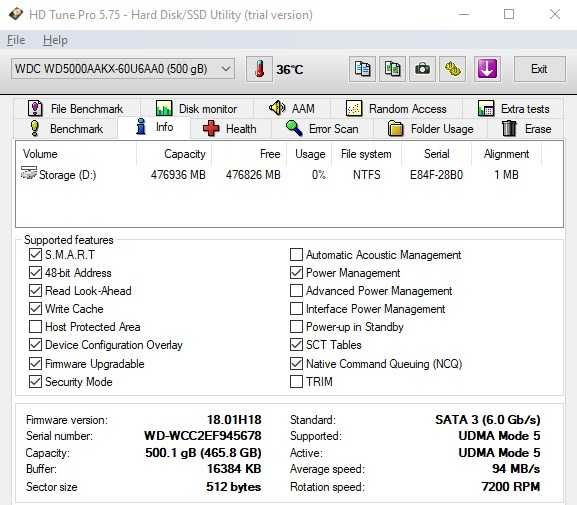Click the HD Tune Pro title bar icon
The height and width of the screenshot is (505, 577).
click(16, 14)
